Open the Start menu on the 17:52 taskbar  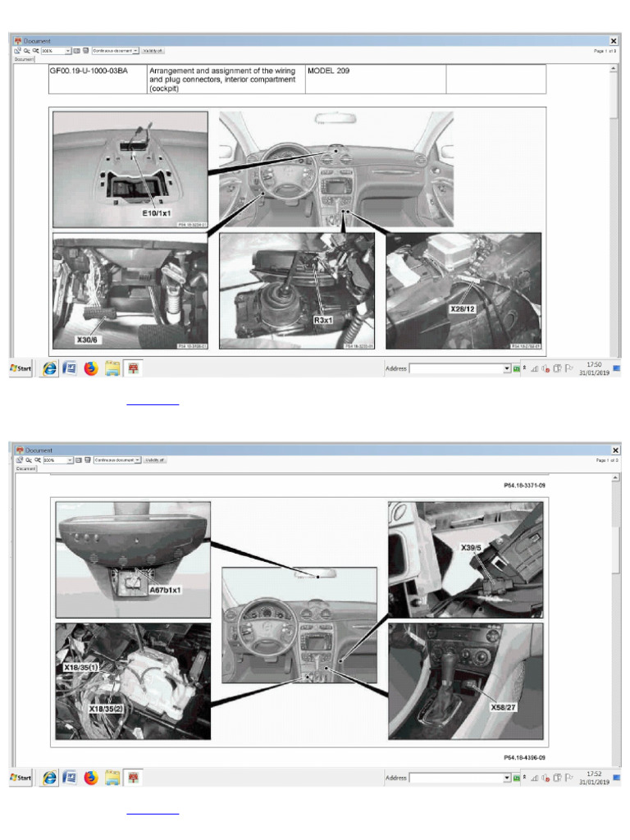point(21,778)
